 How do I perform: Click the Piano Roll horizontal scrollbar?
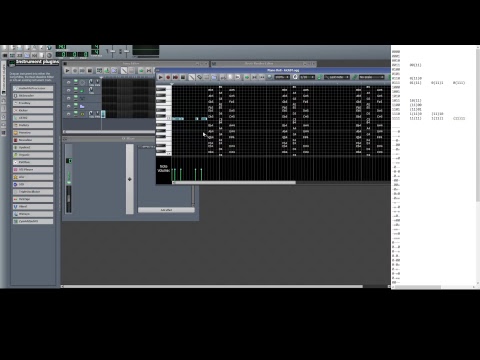pos(234,183)
